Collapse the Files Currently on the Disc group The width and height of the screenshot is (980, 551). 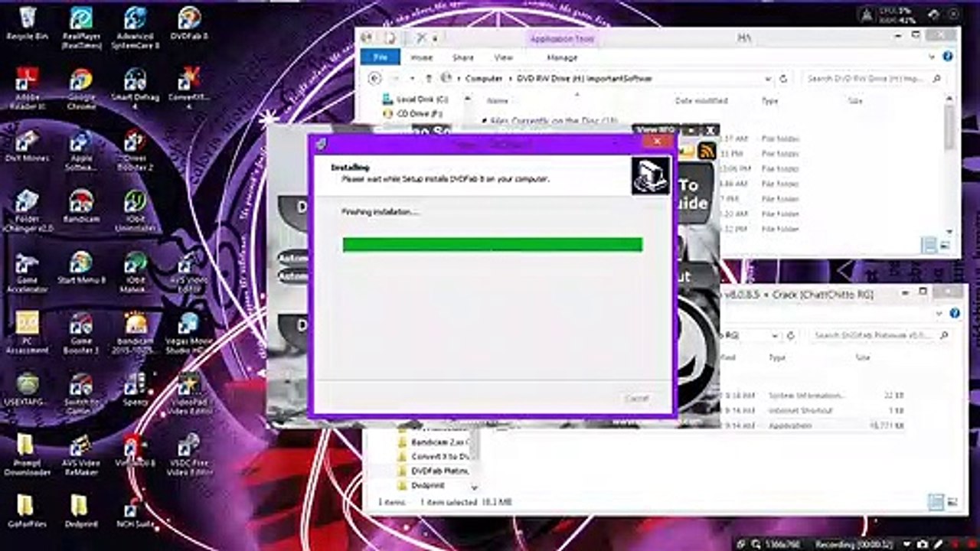point(485,121)
